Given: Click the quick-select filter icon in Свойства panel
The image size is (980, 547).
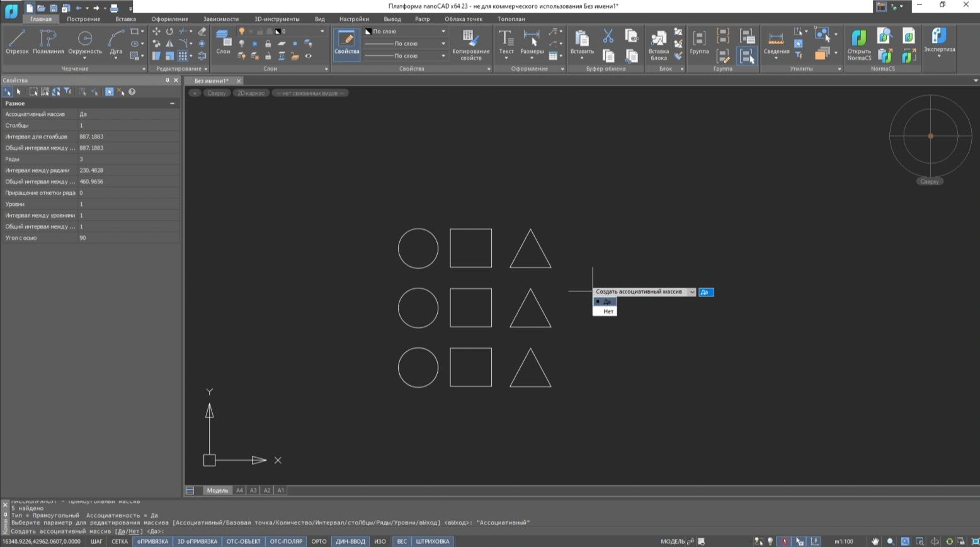Looking at the screenshot, I should tap(67, 92).
